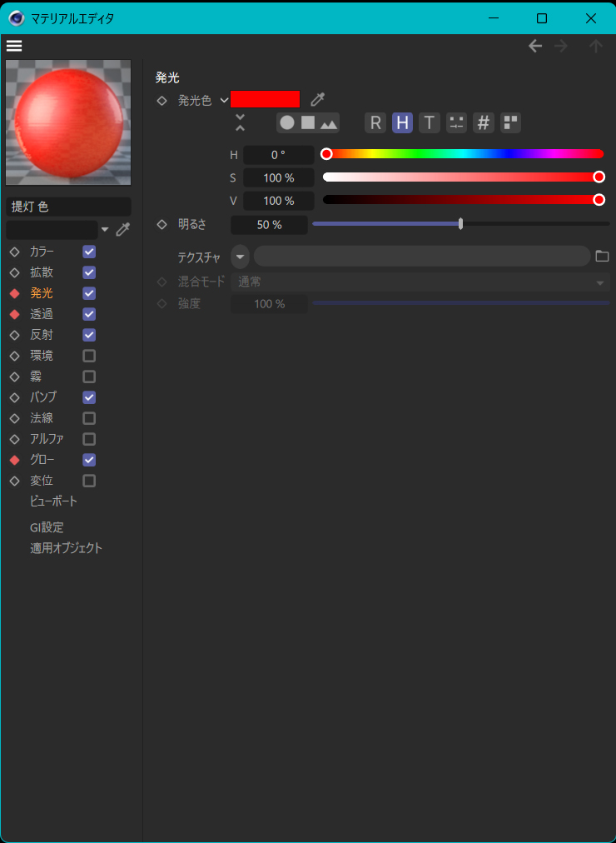Open the color swatches grid icon
The height and width of the screenshot is (843, 616).
coord(510,123)
